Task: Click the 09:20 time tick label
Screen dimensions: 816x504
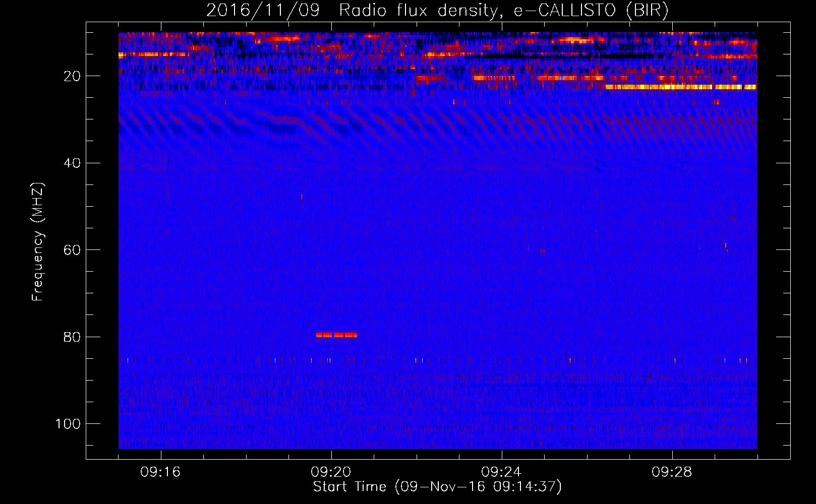Action: (331, 472)
